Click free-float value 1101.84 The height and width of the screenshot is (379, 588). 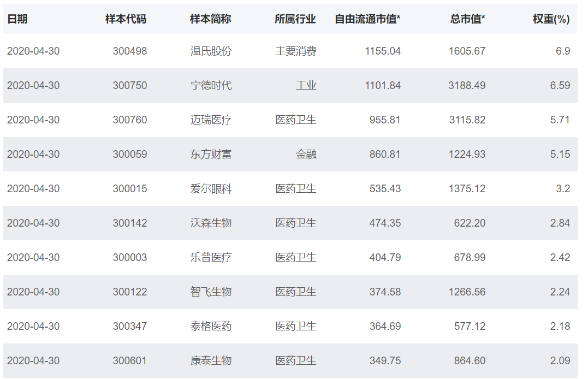383,86
